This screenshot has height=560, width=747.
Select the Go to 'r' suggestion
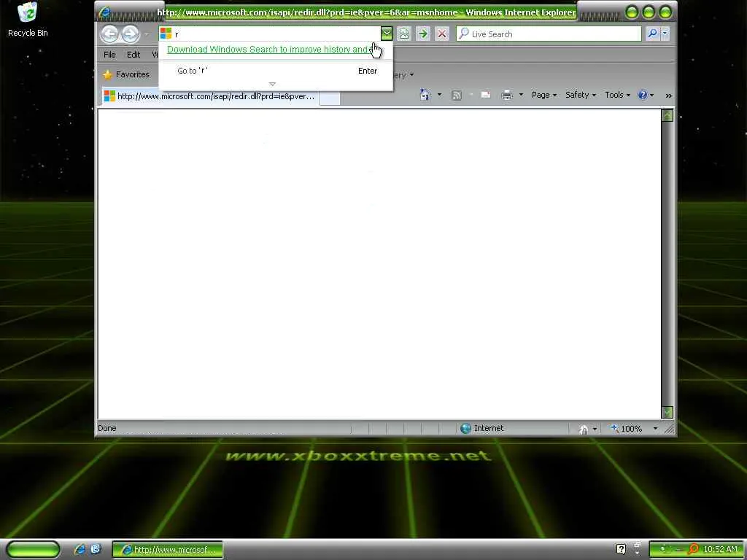click(x=276, y=71)
